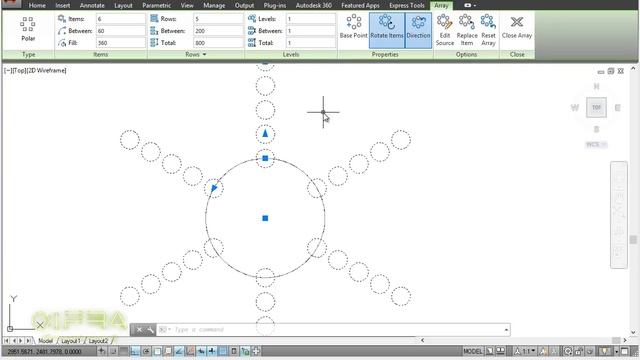Toggle Grid Display in status bar
Viewport: 640px width, 360px height.
(x=124, y=351)
